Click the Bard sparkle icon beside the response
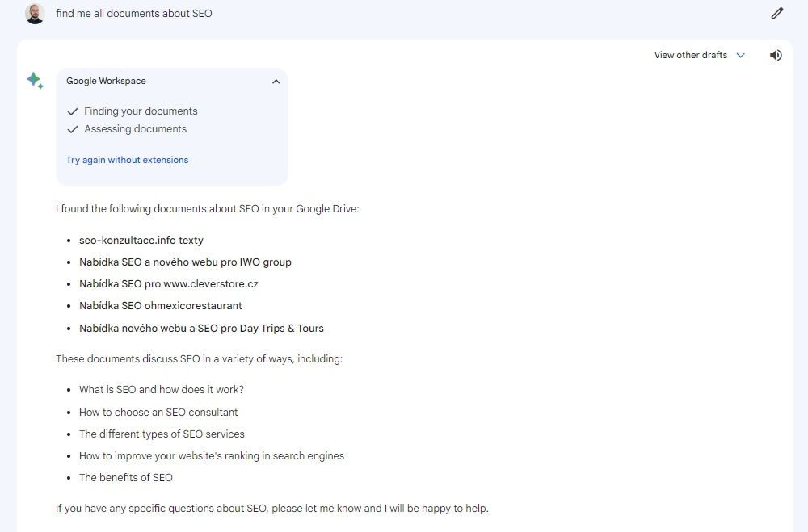 coord(35,80)
